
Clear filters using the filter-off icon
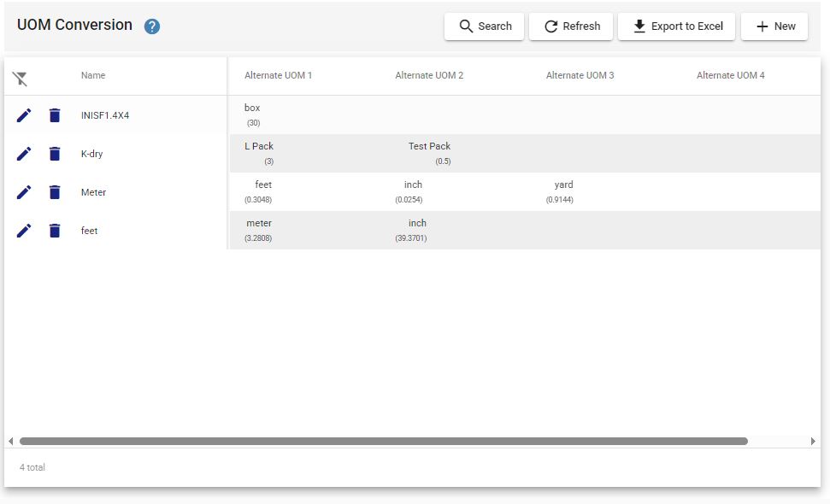click(x=21, y=79)
